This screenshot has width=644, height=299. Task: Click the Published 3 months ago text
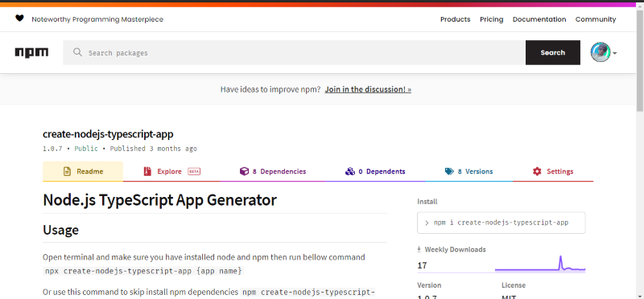(x=153, y=149)
